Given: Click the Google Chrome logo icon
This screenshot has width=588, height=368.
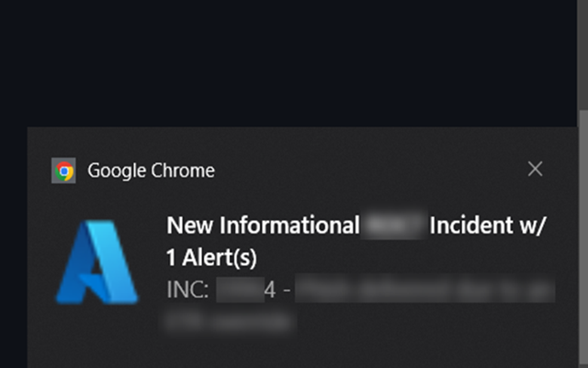Looking at the screenshot, I should (x=63, y=170).
